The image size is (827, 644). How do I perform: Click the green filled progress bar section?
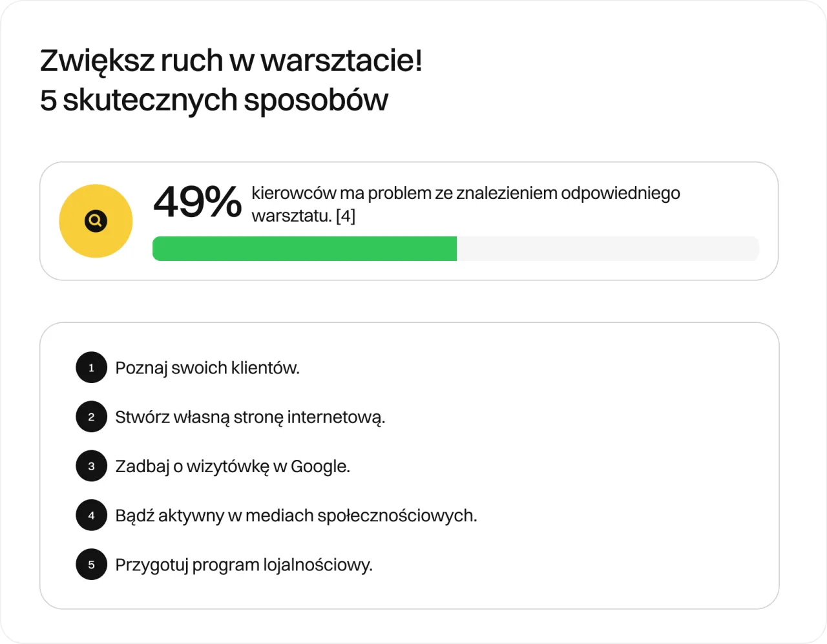[x=304, y=249]
